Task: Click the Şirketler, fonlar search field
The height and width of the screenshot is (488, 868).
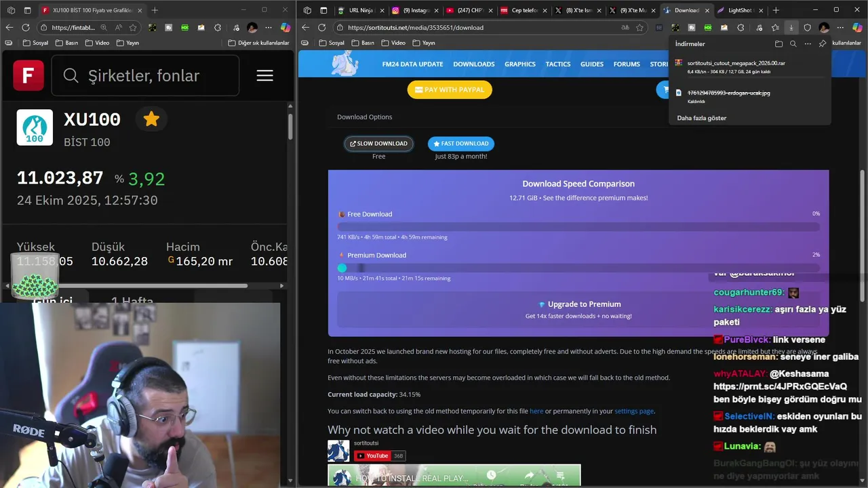Action: pyautogui.click(x=145, y=75)
